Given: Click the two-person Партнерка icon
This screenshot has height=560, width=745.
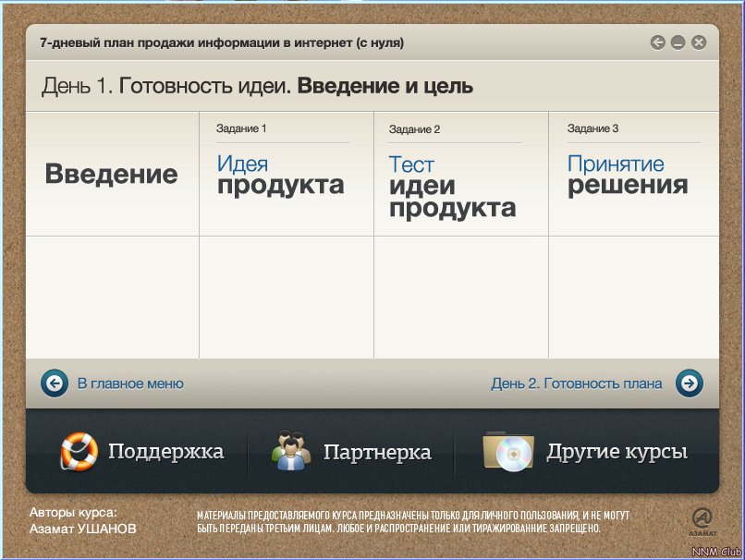Looking at the screenshot, I should (x=291, y=452).
